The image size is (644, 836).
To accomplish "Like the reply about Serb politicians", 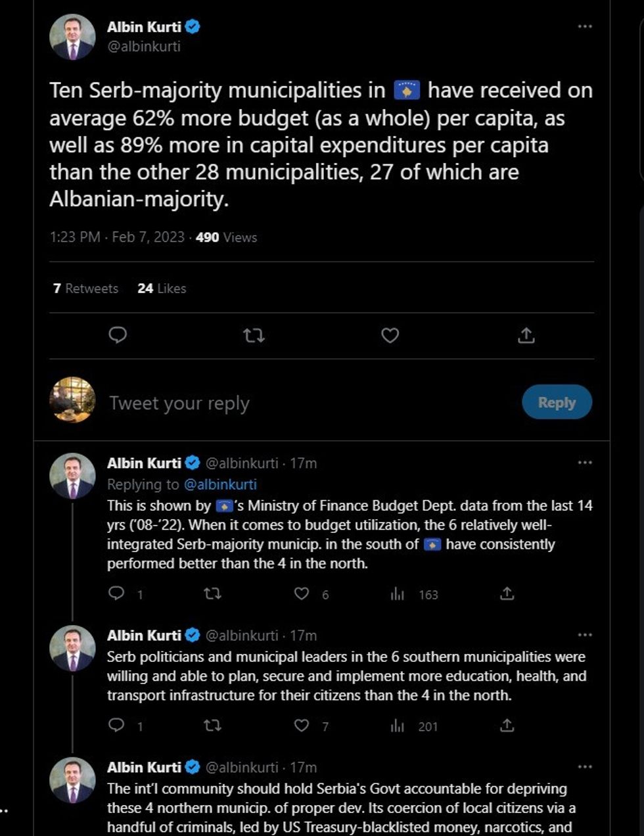I will tap(302, 726).
